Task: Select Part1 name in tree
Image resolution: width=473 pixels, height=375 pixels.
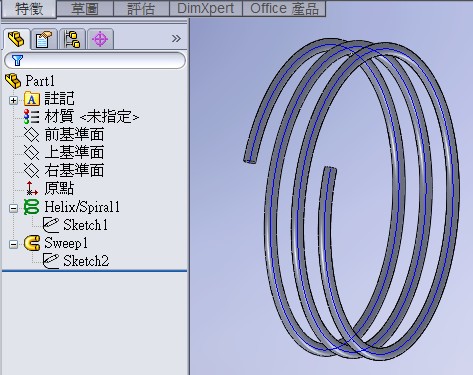Action: (x=40, y=81)
